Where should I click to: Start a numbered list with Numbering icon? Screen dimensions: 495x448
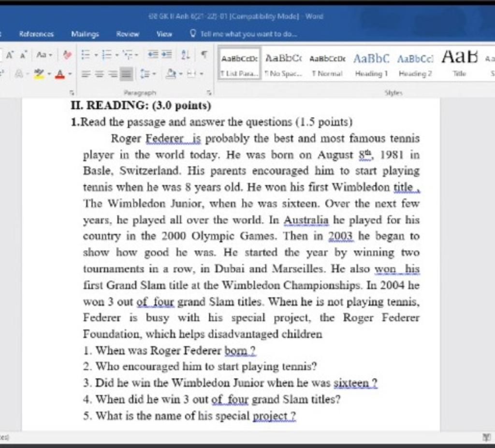click(107, 55)
